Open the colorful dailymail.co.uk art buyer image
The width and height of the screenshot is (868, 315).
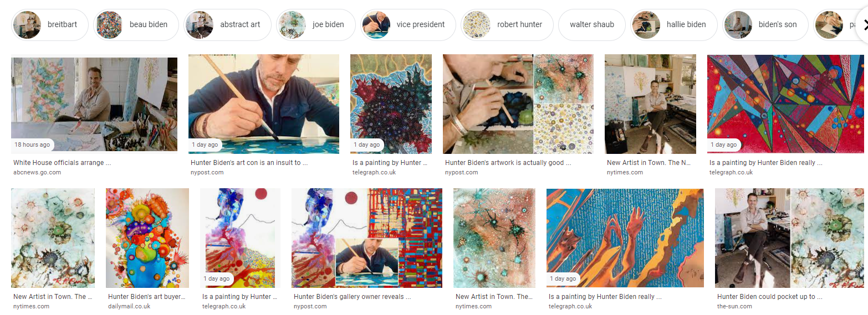click(147, 237)
